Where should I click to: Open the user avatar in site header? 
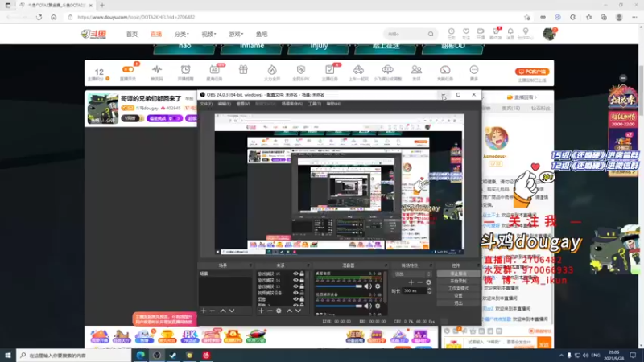[549, 34]
